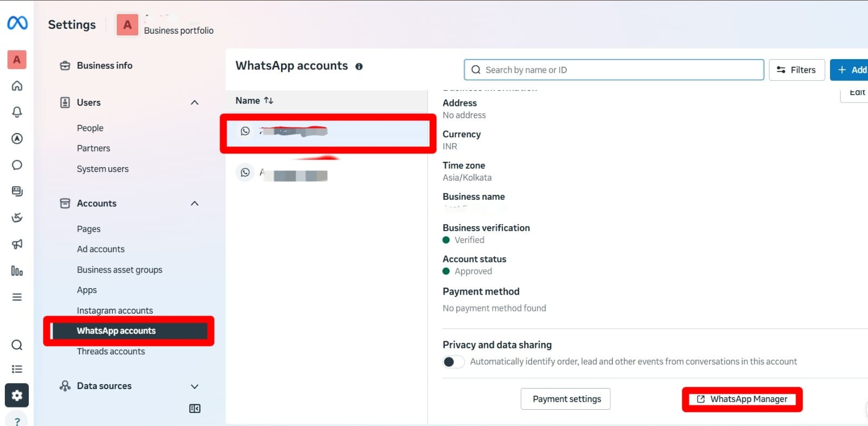Open Payment settings
Viewport: 868px width, 426px height.
coord(565,399)
